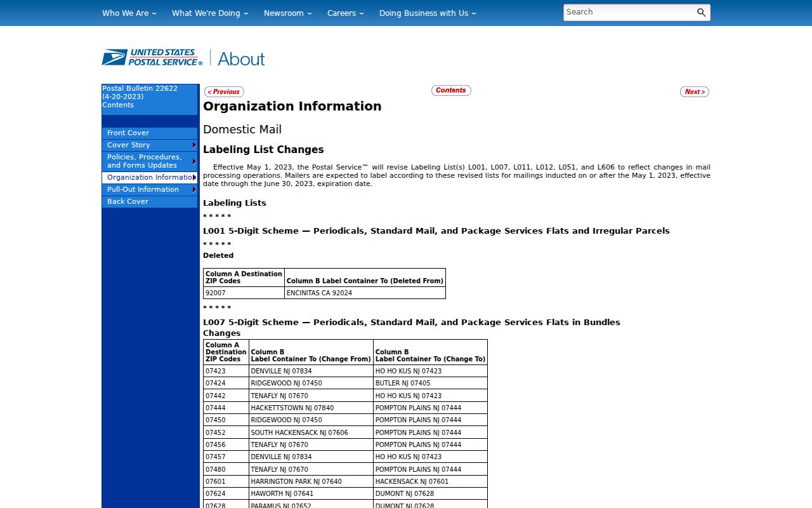
Task: Open the About link beside the logo
Action: (x=241, y=58)
